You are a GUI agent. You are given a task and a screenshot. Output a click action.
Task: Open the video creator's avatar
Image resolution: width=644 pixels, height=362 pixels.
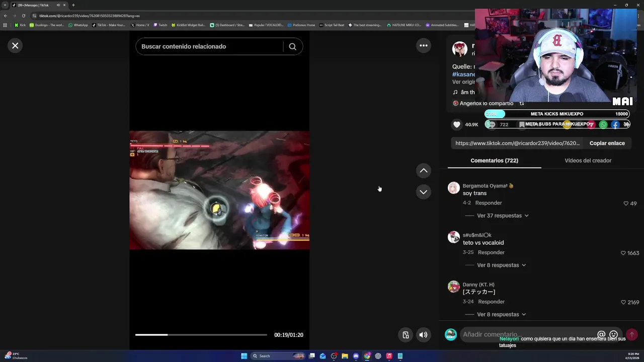point(460,49)
